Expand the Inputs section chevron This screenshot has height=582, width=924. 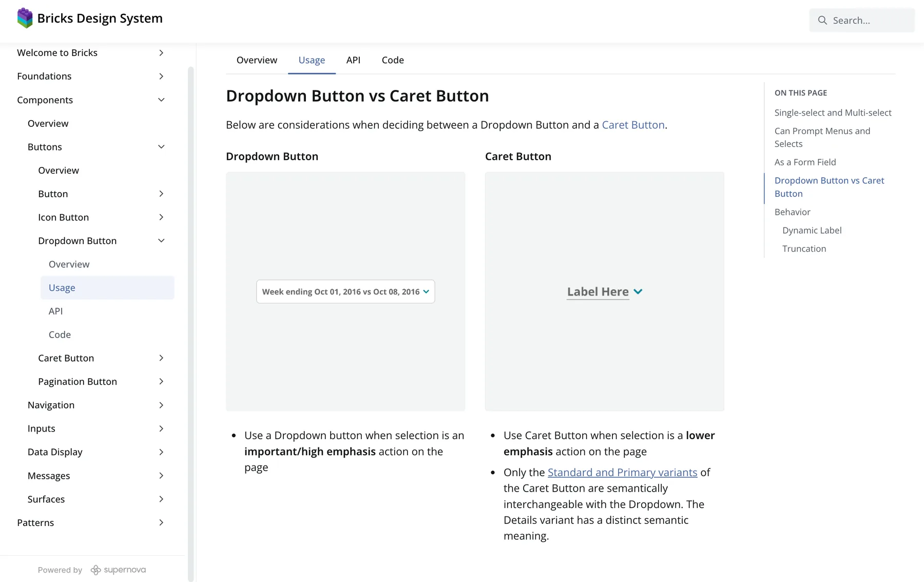point(161,428)
